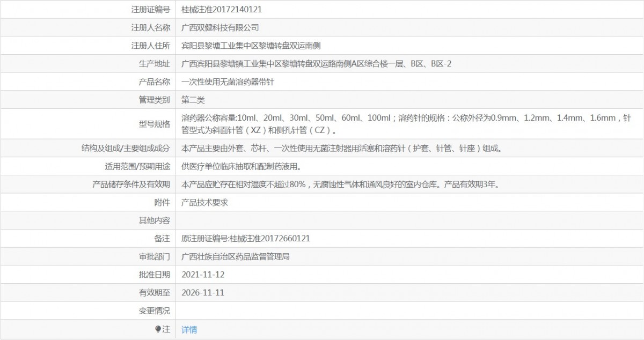Select approving authority 广西壮族自治区药品监督管理局
This screenshot has width=644, height=340.
click(x=236, y=257)
